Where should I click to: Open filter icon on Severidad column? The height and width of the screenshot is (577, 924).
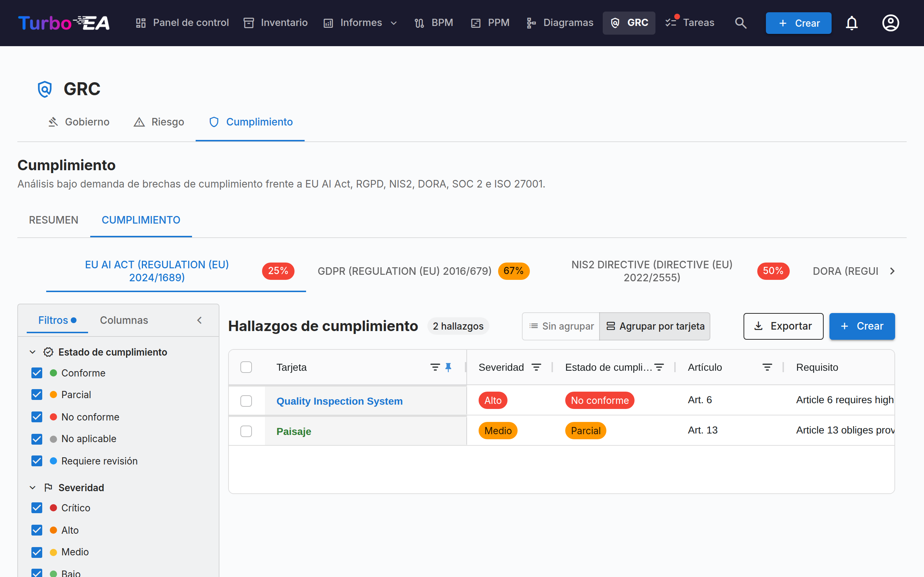pos(536,367)
